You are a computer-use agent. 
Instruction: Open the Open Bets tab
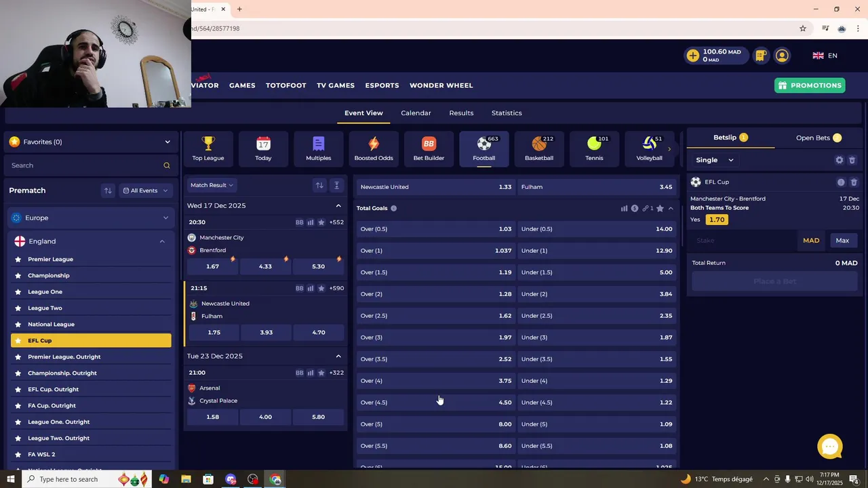[818, 138]
